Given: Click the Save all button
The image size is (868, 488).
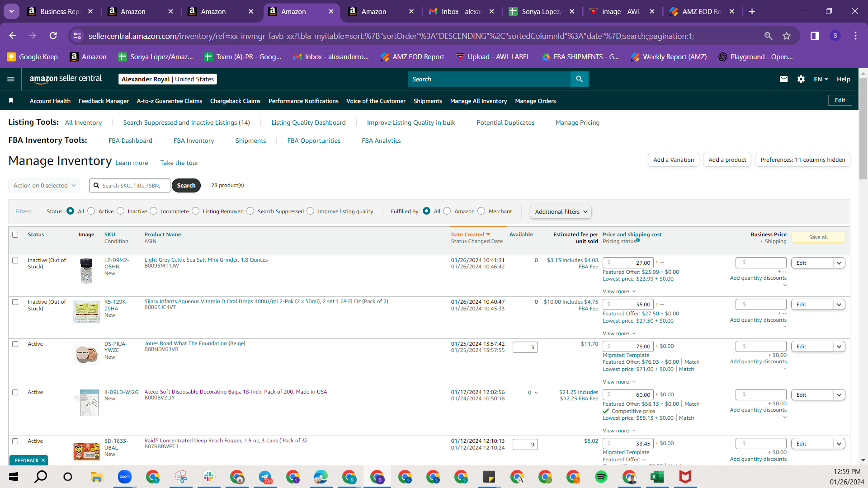Looking at the screenshot, I should pos(818,237).
